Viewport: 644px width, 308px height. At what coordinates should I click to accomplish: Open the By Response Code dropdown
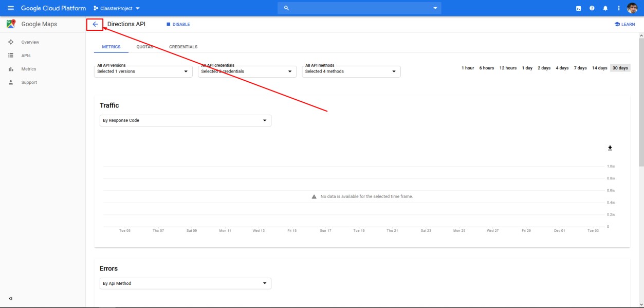tap(185, 120)
